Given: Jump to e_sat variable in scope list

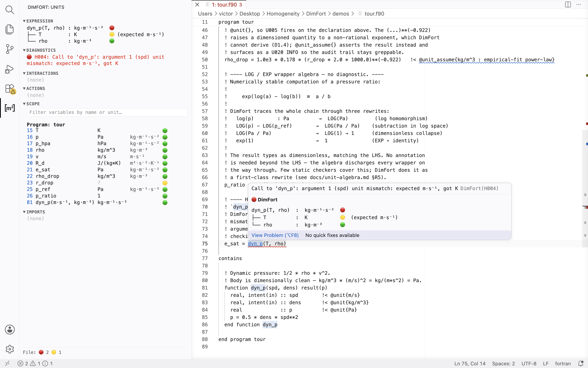Looking at the screenshot, I should [97, 170].
